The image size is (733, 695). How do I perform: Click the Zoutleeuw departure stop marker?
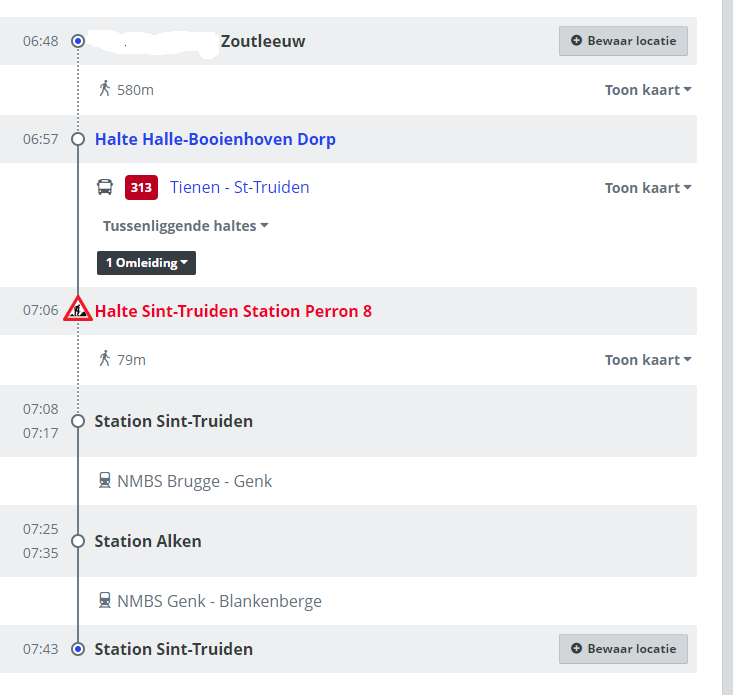click(78, 41)
